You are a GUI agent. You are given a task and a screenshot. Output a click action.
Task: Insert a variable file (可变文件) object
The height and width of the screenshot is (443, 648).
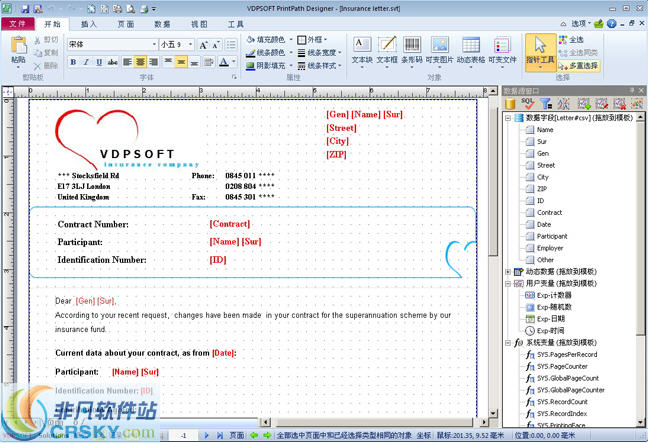(502, 50)
